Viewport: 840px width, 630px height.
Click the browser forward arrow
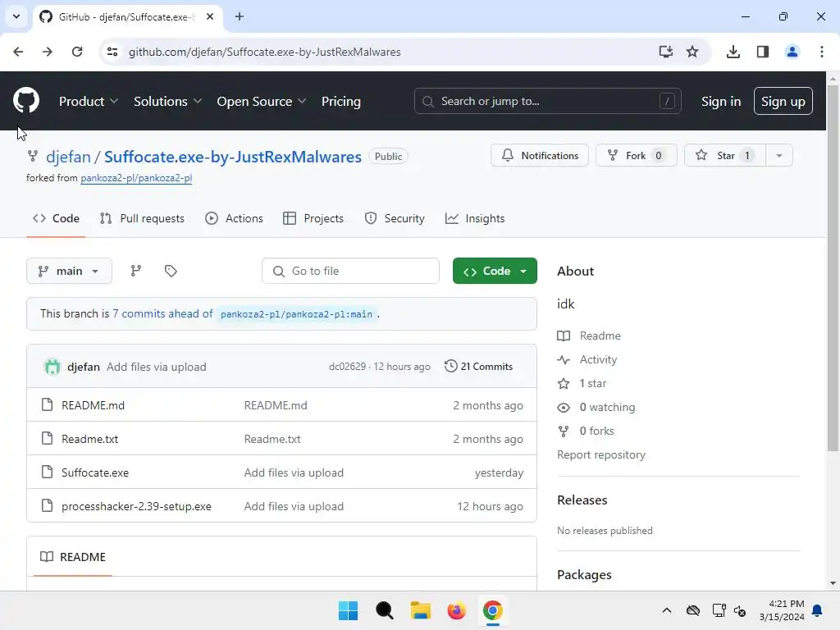[48, 52]
